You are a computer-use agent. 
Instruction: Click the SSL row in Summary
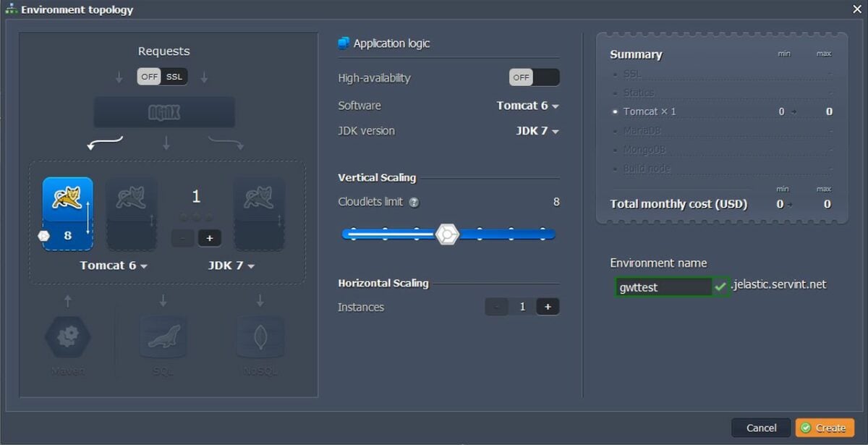(723, 74)
